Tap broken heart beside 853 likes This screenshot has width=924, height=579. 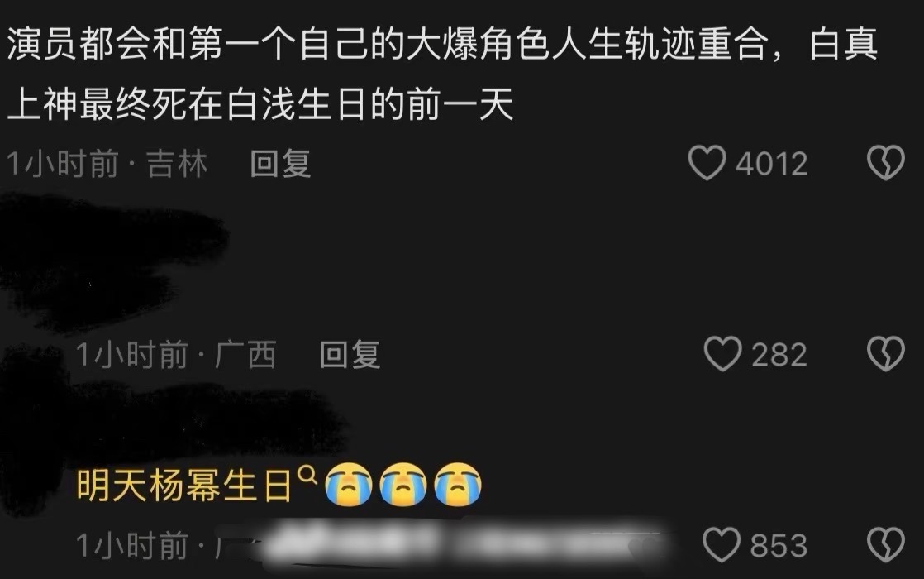pyautogui.click(x=885, y=545)
